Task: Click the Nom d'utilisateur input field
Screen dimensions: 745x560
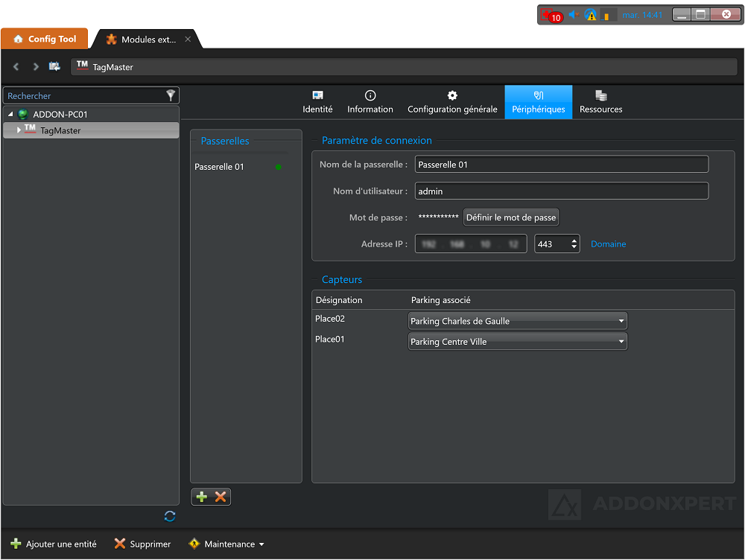Action: point(561,191)
